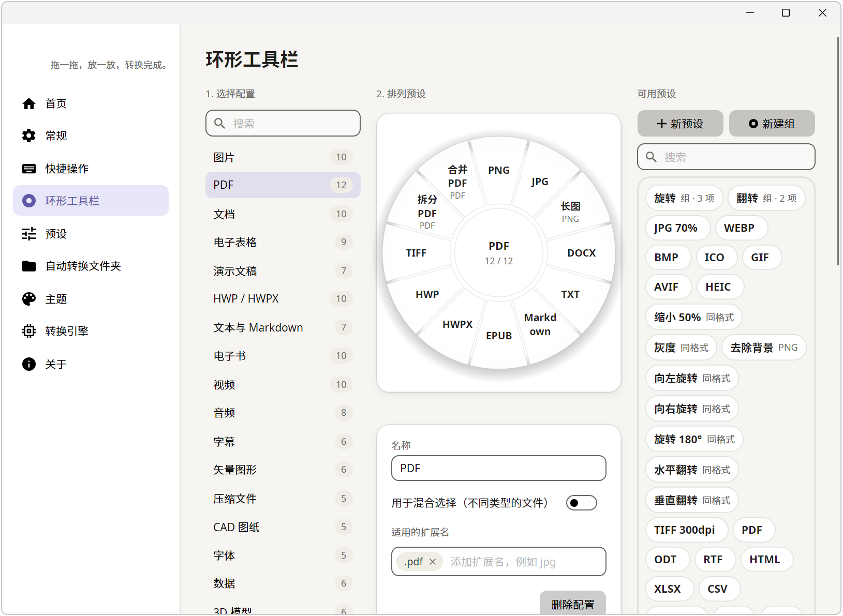Click the 合并 PDF ring segment
843x616 pixels.
pos(457,181)
